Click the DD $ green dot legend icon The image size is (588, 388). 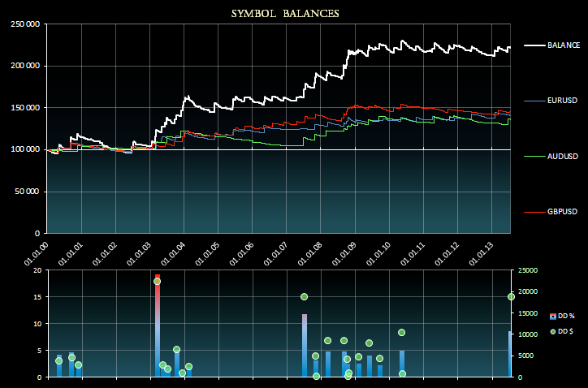click(553, 331)
